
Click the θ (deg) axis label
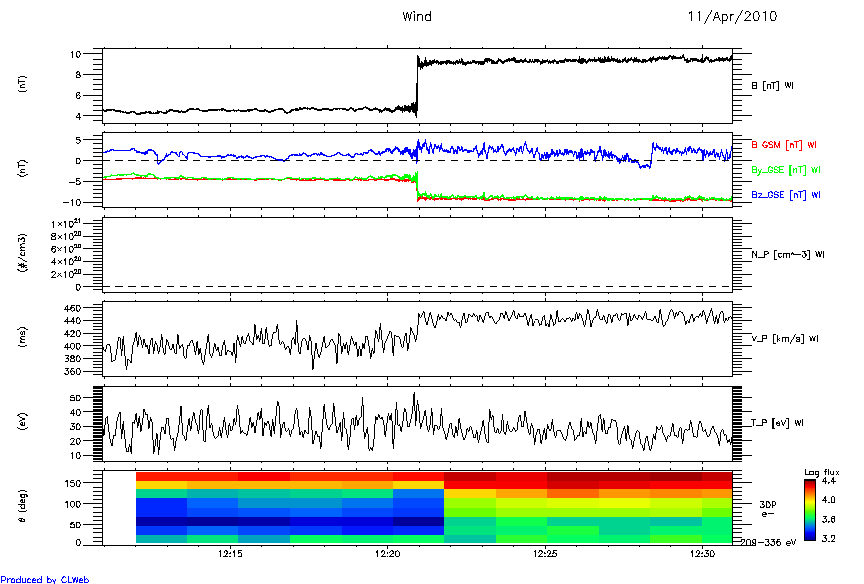point(22,507)
